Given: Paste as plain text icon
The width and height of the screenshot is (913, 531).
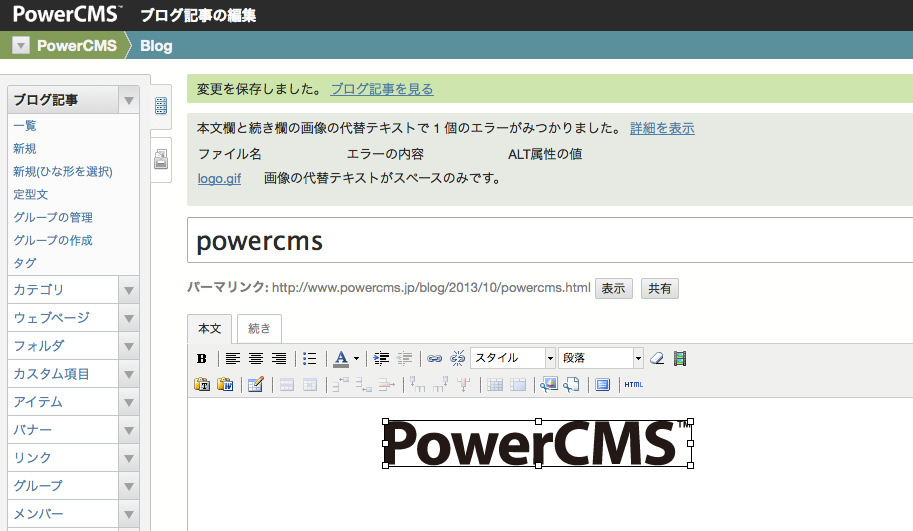Looking at the screenshot, I should (x=202, y=384).
